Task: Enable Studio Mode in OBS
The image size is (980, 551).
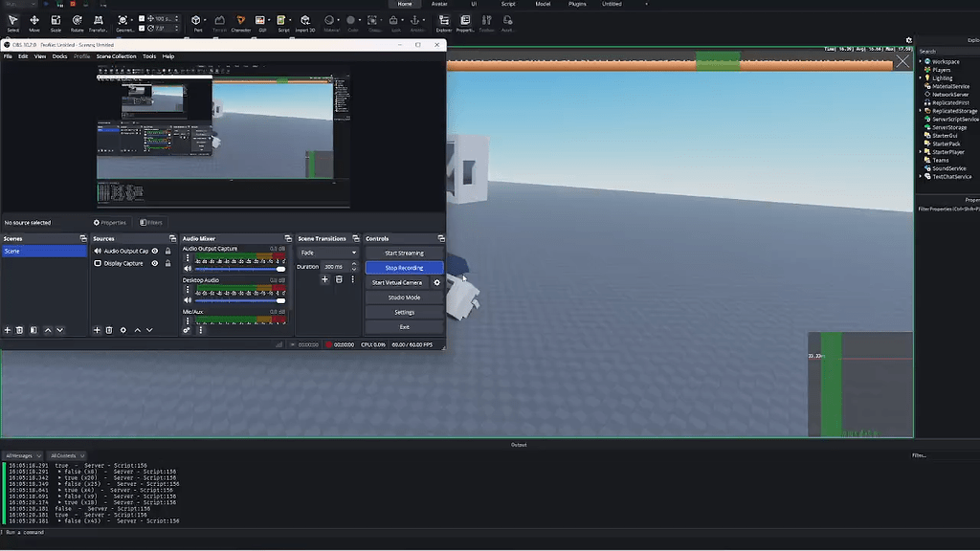Action: point(405,298)
